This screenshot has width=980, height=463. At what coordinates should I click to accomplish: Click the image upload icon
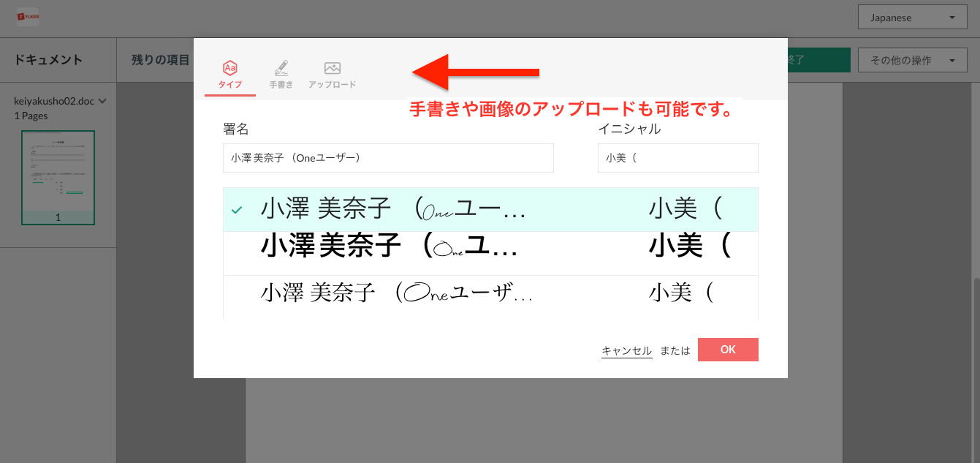333,68
